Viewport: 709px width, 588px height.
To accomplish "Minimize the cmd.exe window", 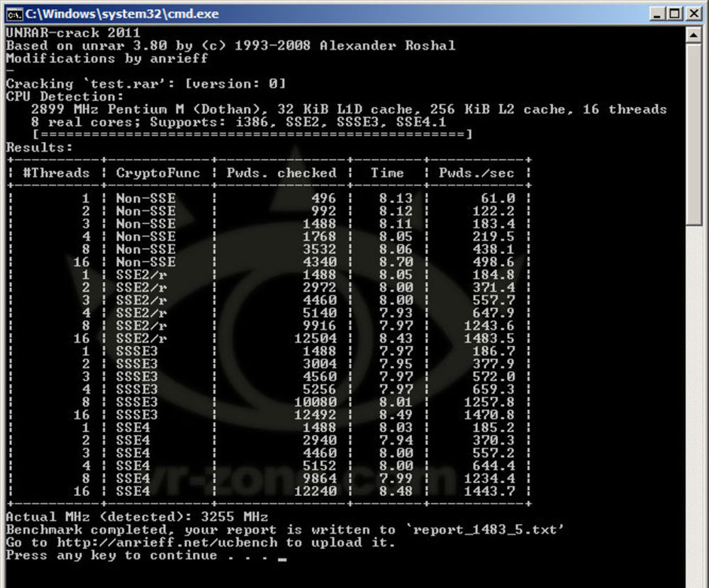I will click(657, 13).
